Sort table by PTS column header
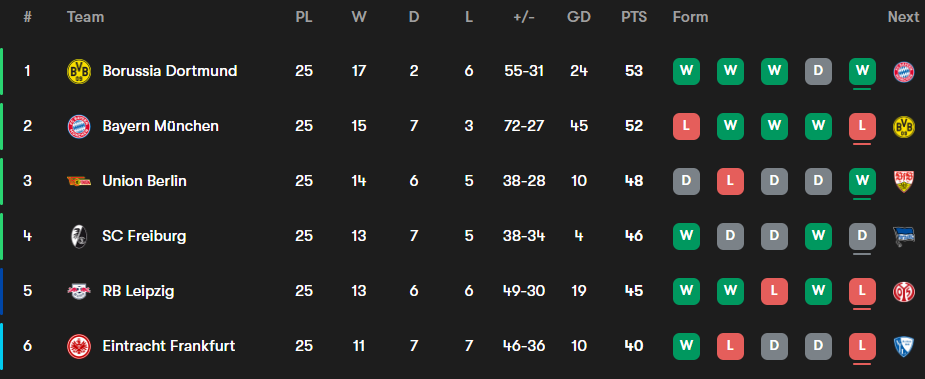The height and width of the screenshot is (379, 925). click(634, 17)
